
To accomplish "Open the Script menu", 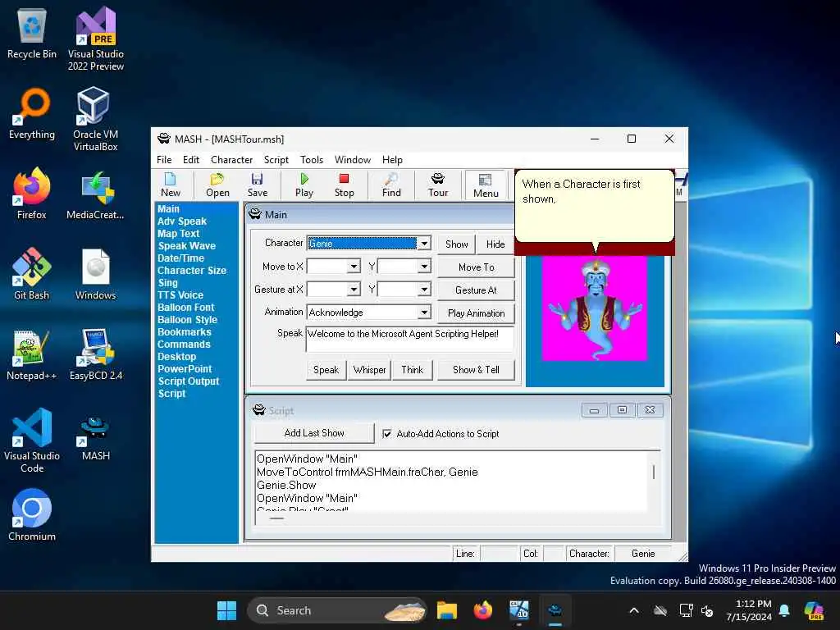I will click(276, 160).
